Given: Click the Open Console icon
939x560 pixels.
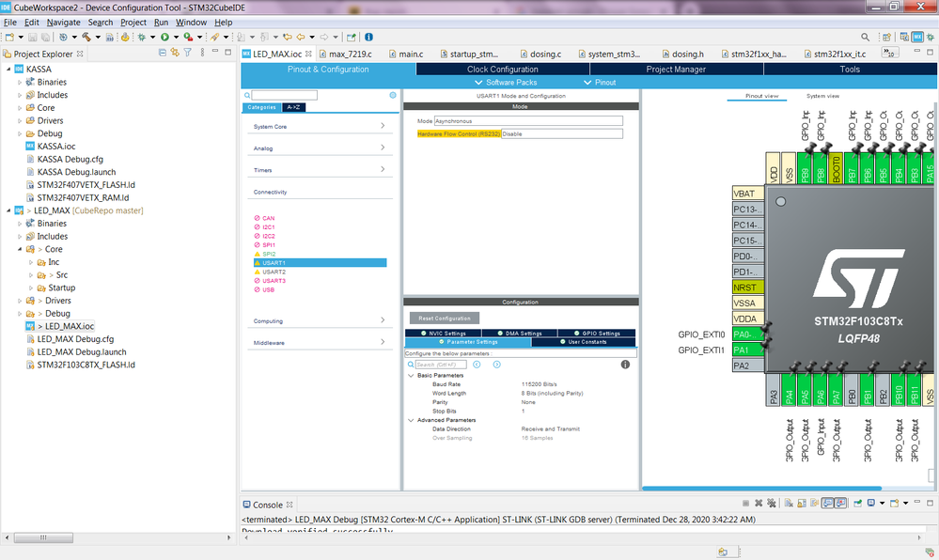Looking at the screenshot, I should coord(894,503).
